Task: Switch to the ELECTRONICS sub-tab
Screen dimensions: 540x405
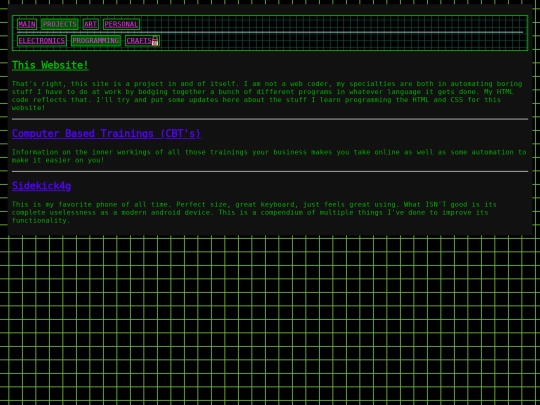Action: click(x=42, y=41)
